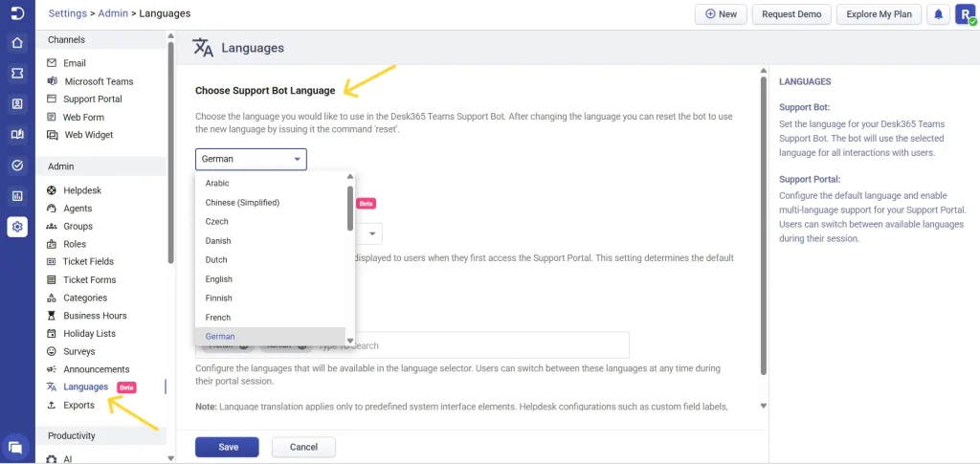This screenshot has width=980, height=464.
Task: Choose Dutch from the language list
Action: 271,260
